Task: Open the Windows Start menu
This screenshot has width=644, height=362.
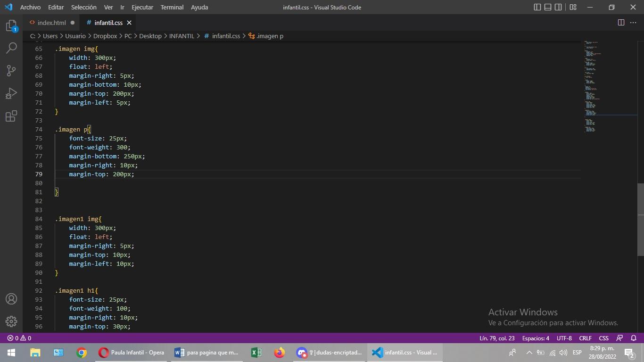Action: click(x=11, y=353)
